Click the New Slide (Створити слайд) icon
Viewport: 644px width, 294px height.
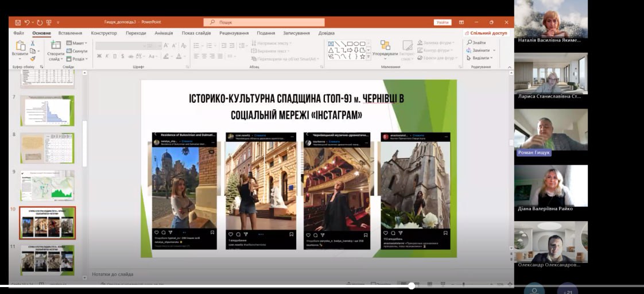point(56,46)
